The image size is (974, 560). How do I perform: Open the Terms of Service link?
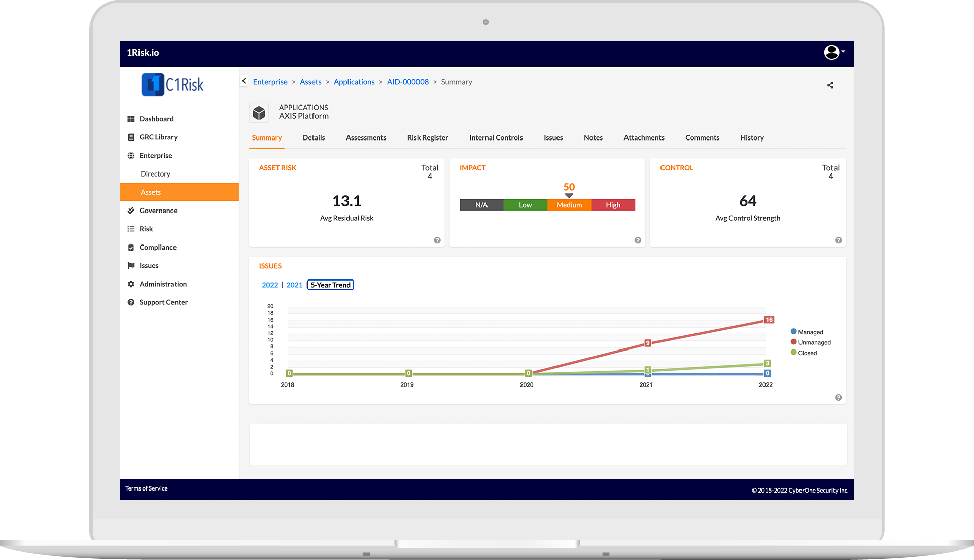coord(146,488)
